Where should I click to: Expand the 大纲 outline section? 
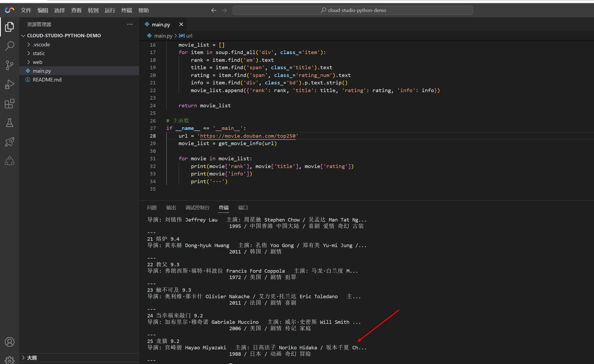tap(32, 358)
